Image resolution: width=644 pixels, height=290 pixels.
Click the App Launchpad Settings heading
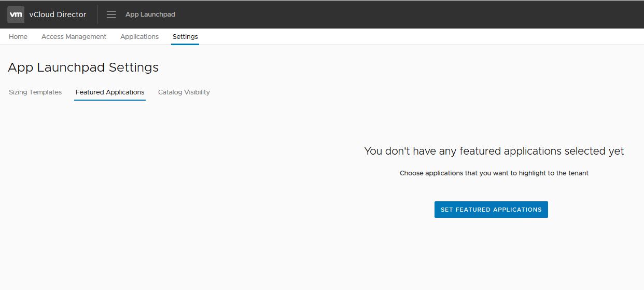(83, 67)
